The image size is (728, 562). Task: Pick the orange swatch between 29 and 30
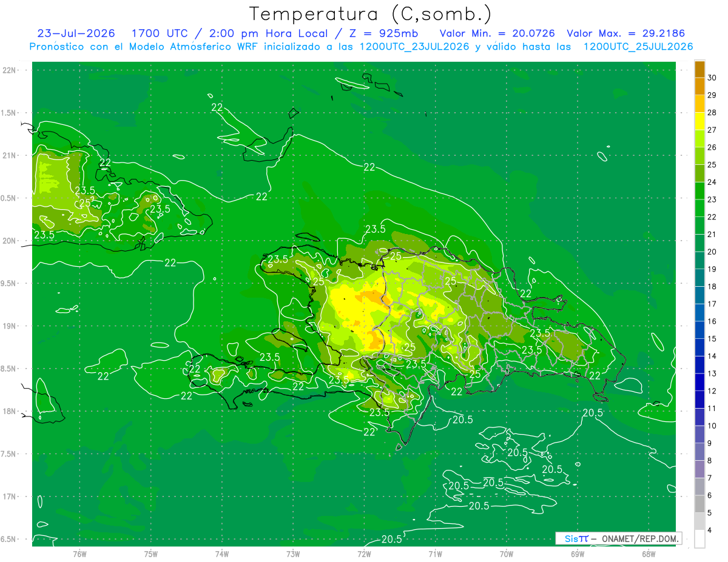coord(699,87)
